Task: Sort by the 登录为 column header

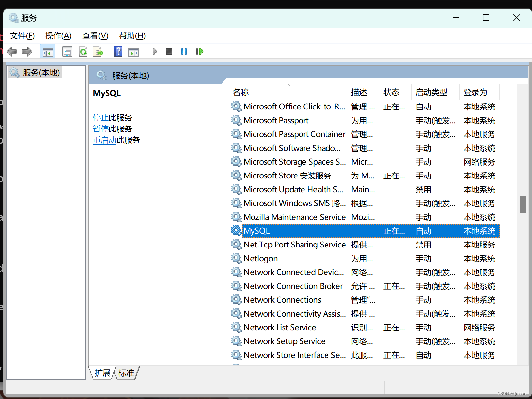Action: (479, 92)
